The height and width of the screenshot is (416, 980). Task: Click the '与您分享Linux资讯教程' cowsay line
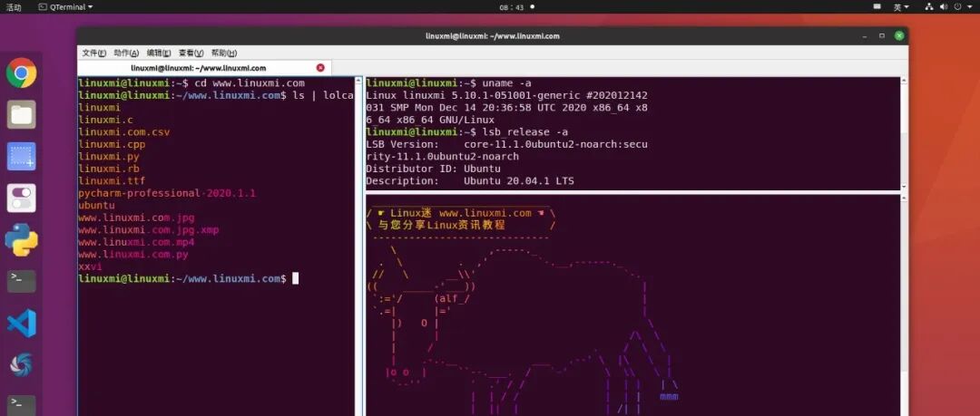[x=441, y=225]
